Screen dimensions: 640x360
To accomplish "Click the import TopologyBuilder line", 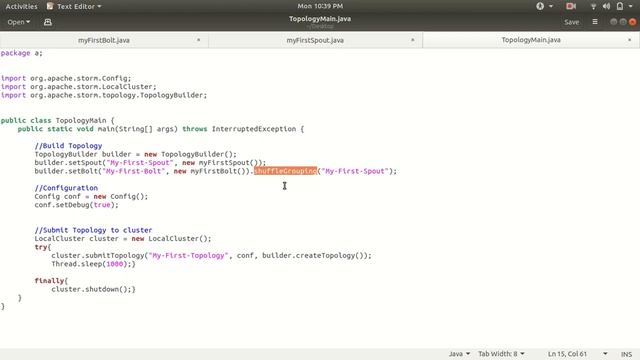I will click(104, 95).
